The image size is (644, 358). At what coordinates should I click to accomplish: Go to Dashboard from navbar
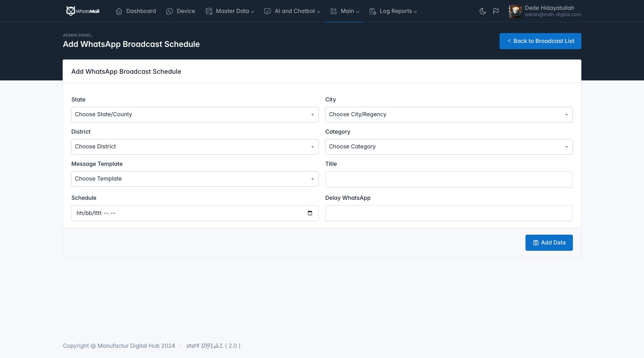click(x=136, y=11)
